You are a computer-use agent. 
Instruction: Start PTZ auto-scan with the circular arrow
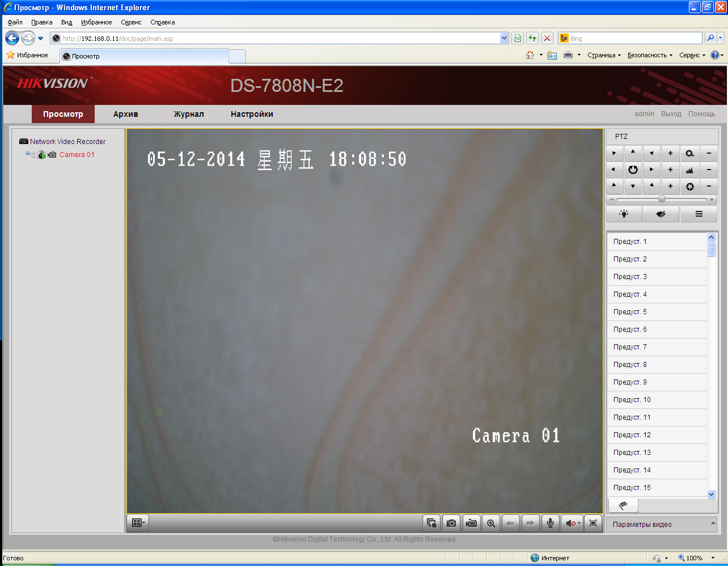633,170
